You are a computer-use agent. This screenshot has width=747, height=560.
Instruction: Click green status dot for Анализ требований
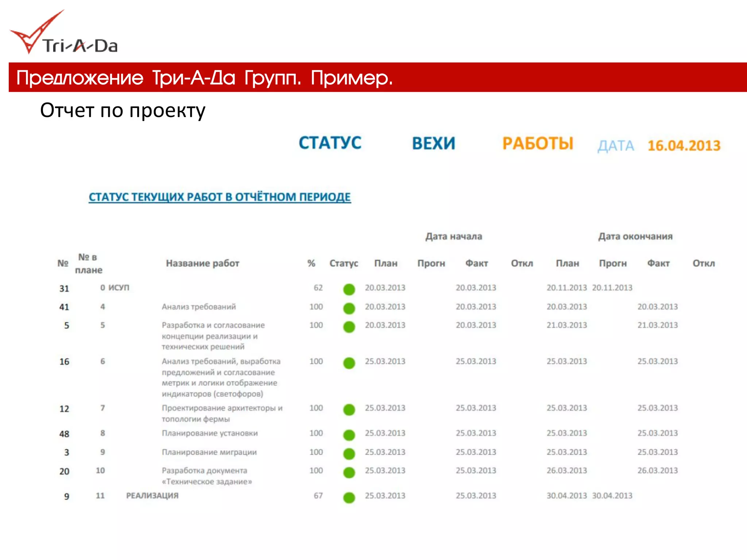coord(349,308)
